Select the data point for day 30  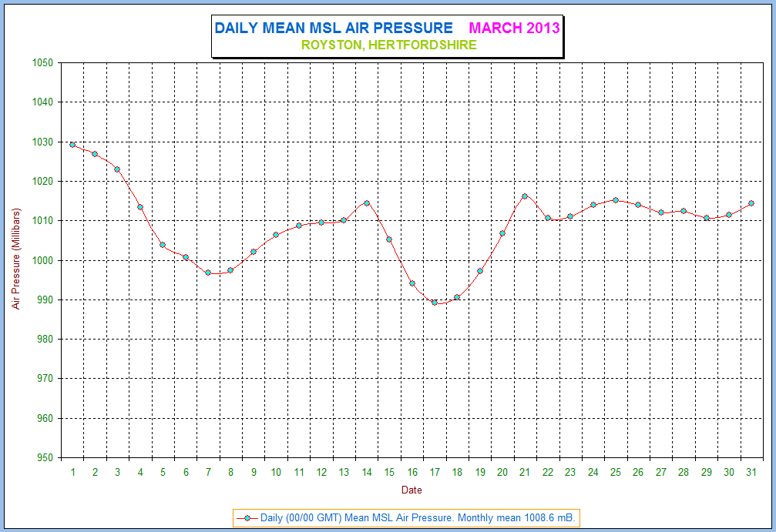(x=728, y=215)
